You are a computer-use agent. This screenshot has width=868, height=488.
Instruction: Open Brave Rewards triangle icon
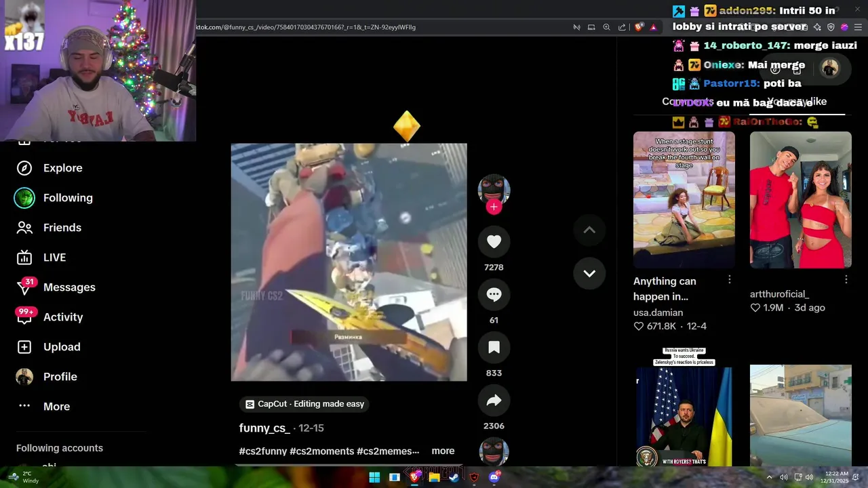coord(654,27)
